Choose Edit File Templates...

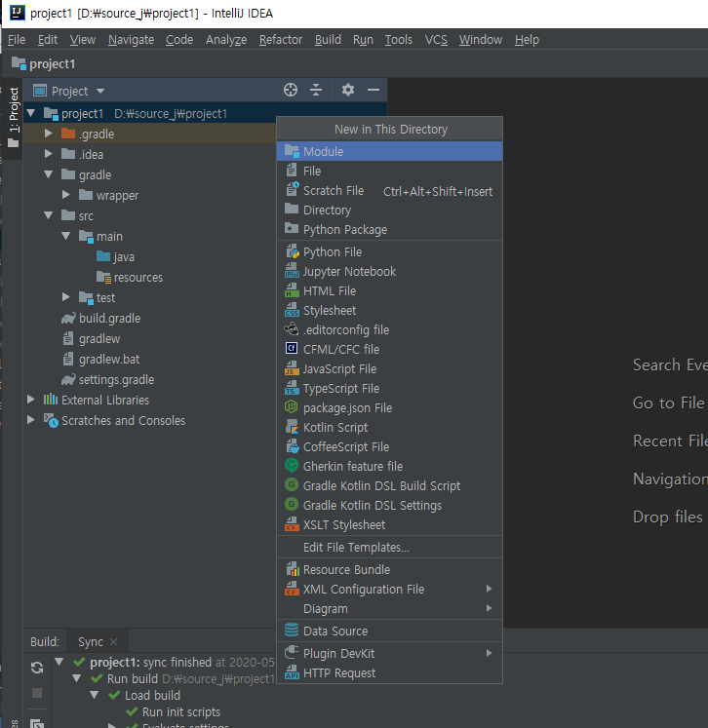click(x=389, y=548)
